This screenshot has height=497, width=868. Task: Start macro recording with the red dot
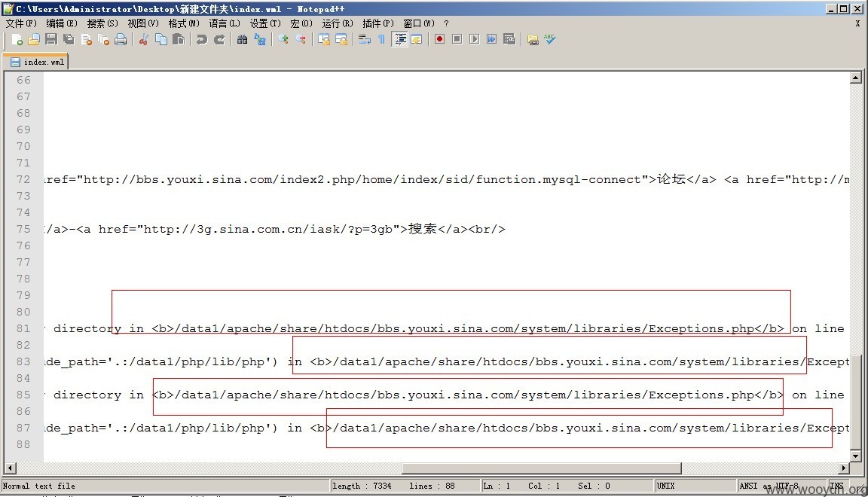439,39
